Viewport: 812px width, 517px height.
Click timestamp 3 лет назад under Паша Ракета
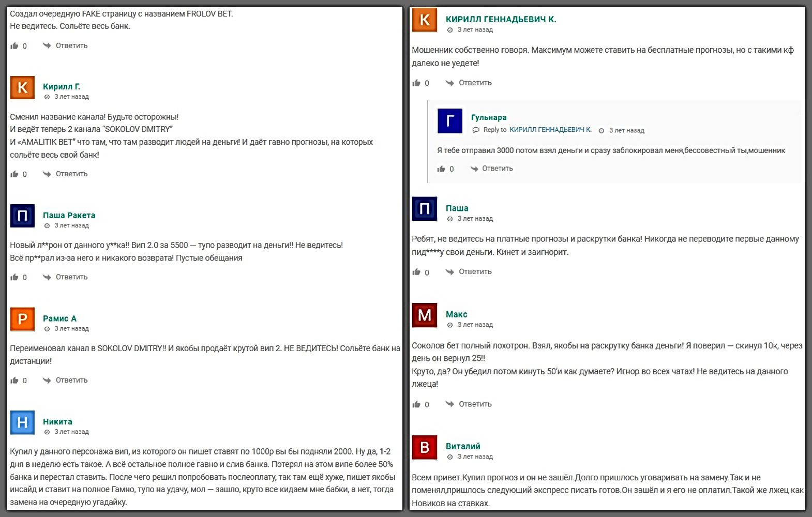71,225
